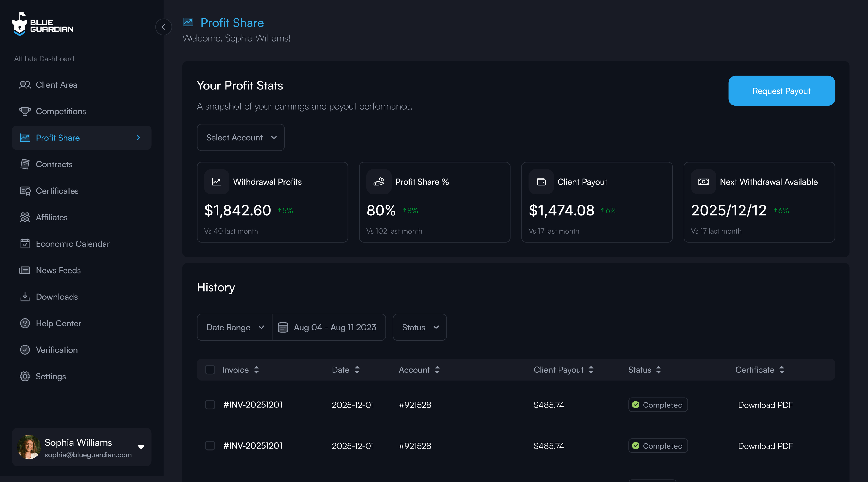The width and height of the screenshot is (868, 482).
Task: Click the Downloads arrow icon
Action: pos(25,297)
